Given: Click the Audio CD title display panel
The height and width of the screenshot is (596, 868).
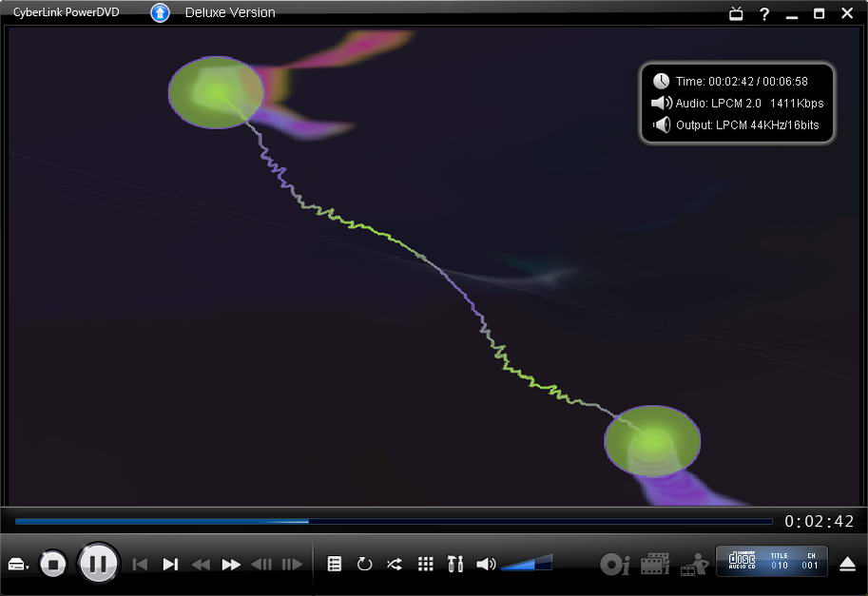Looking at the screenshot, I should click(772, 561).
